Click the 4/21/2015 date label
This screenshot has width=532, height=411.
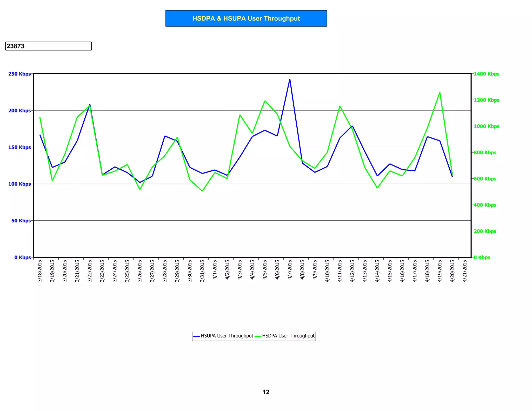click(x=465, y=271)
